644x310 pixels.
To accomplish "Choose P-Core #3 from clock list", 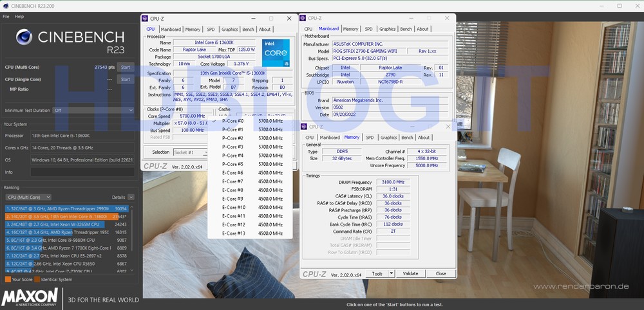I will pyautogui.click(x=232, y=147).
